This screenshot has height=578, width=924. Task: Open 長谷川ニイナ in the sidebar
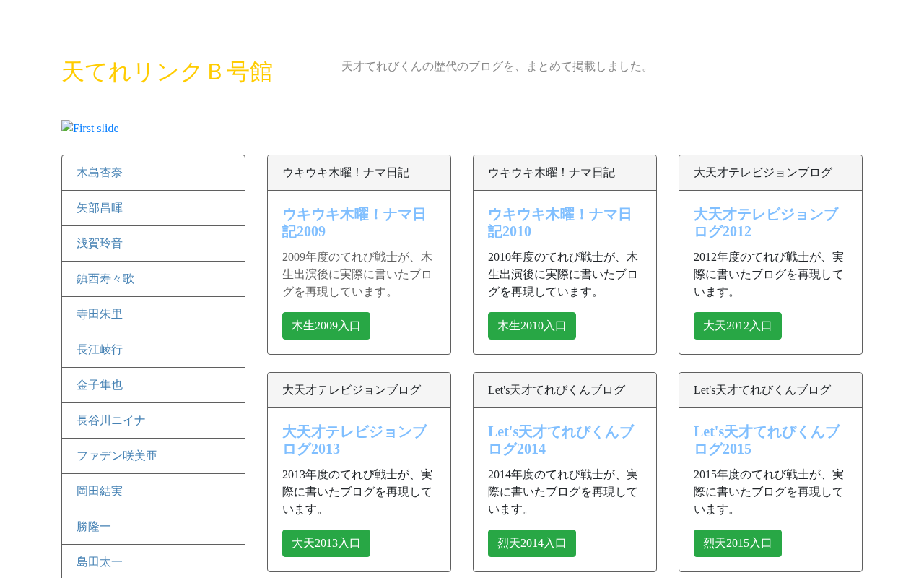pyautogui.click(x=153, y=420)
